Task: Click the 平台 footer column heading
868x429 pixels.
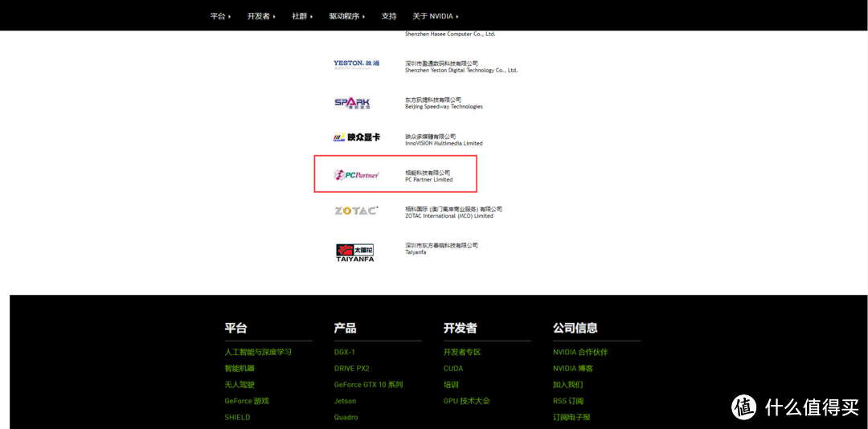Action: (x=235, y=328)
